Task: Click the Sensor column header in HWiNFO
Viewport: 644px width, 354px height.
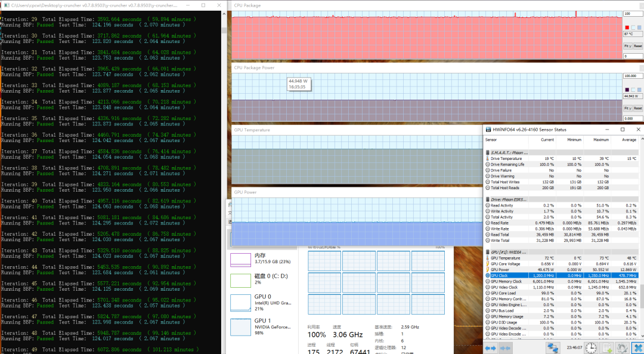Action: pos(506,140)
